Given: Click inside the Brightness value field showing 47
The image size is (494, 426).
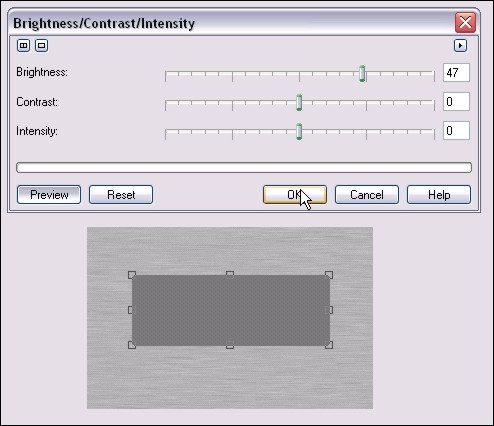Looking at the screenshot, I should [456, 72].
